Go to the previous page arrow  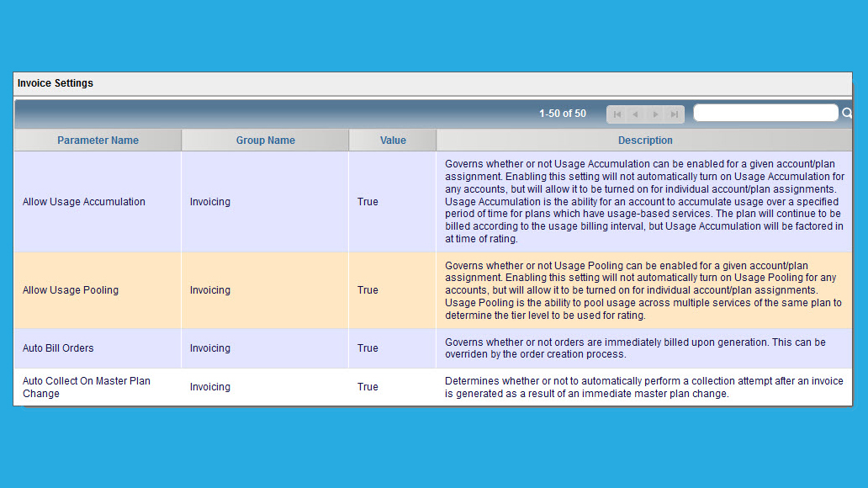[x=636, y=114]
